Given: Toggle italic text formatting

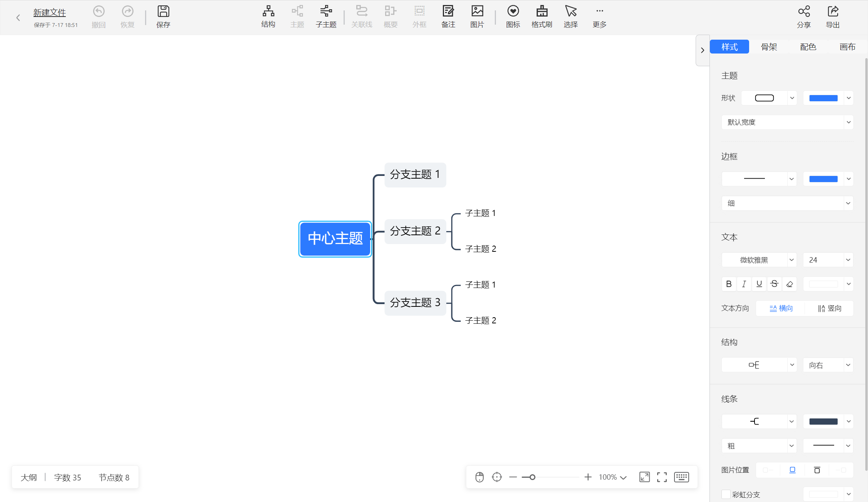Looking at the screenshot, I should (744, 284).
